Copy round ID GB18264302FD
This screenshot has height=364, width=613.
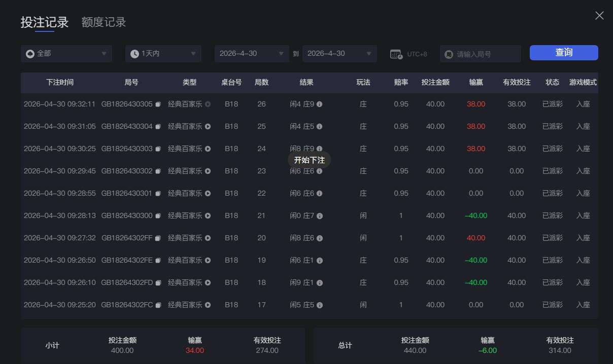tap(158, 283)
